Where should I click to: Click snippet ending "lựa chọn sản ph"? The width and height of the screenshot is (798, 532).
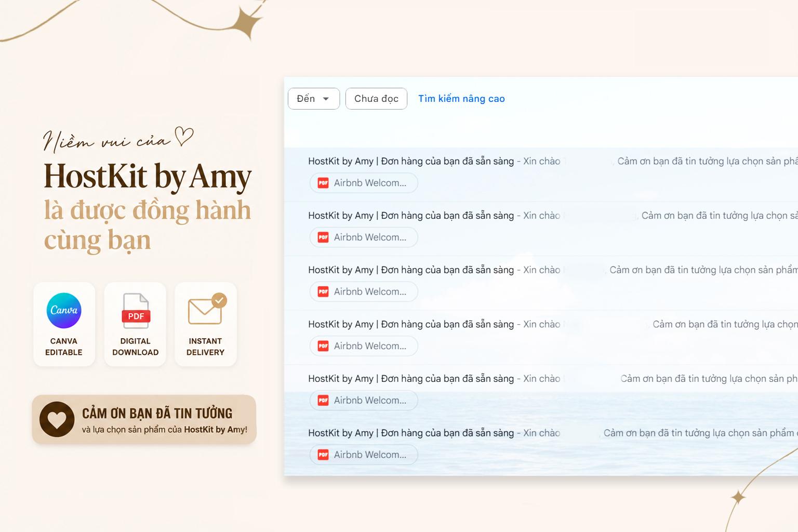[709, 379]
